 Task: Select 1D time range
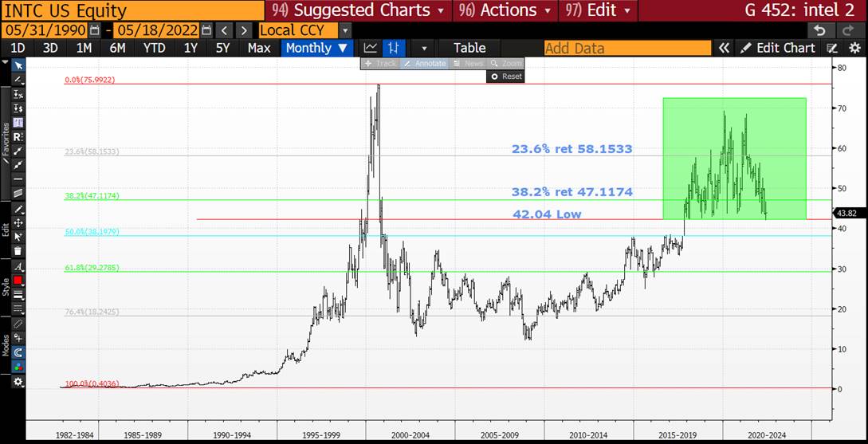(18, 48)
